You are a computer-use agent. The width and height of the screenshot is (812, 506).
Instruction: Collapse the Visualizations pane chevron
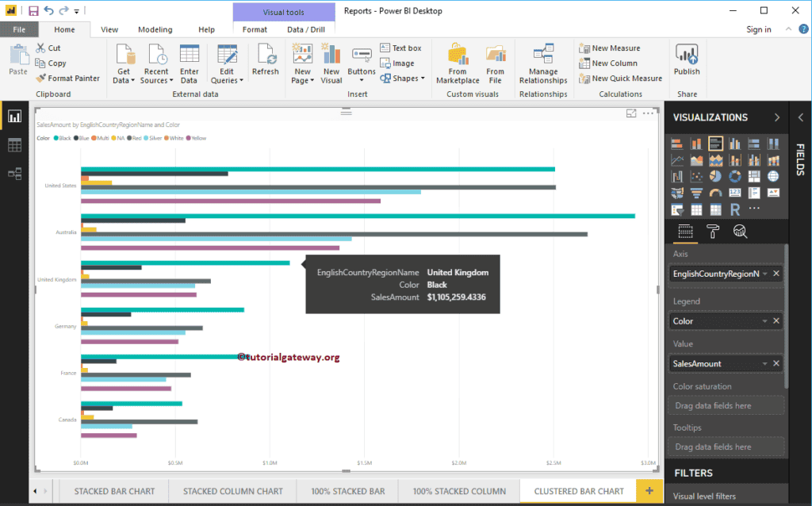(777, 117)
